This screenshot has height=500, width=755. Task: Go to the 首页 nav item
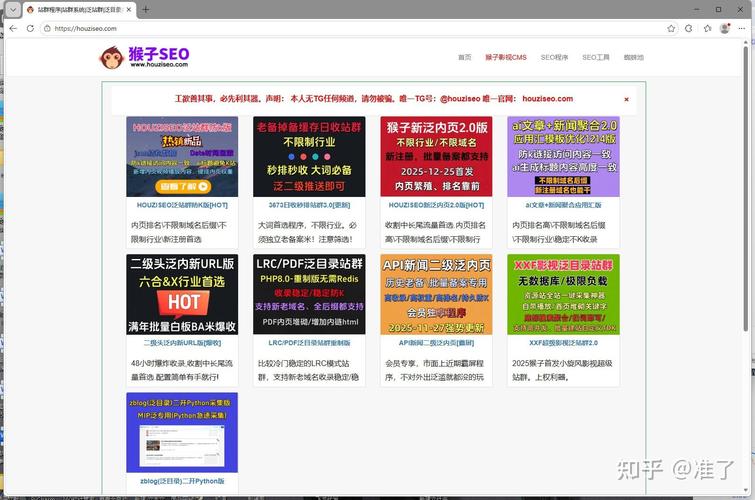[464, 57]
